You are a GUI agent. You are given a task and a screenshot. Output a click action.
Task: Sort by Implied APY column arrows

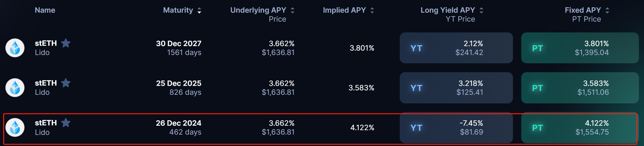pos(372,11)
